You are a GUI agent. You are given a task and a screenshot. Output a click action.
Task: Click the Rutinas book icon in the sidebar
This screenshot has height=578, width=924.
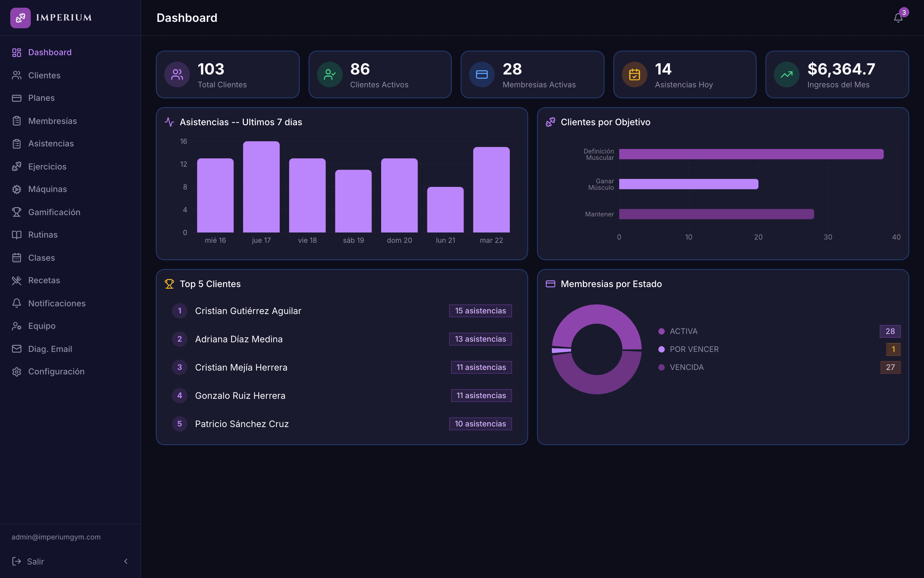[16, 235]
